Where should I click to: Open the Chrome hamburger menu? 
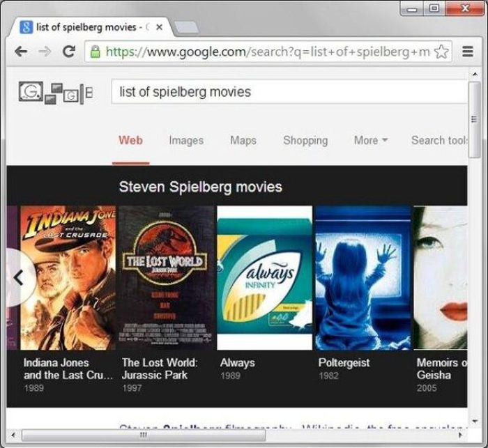[x=468, y=52]
